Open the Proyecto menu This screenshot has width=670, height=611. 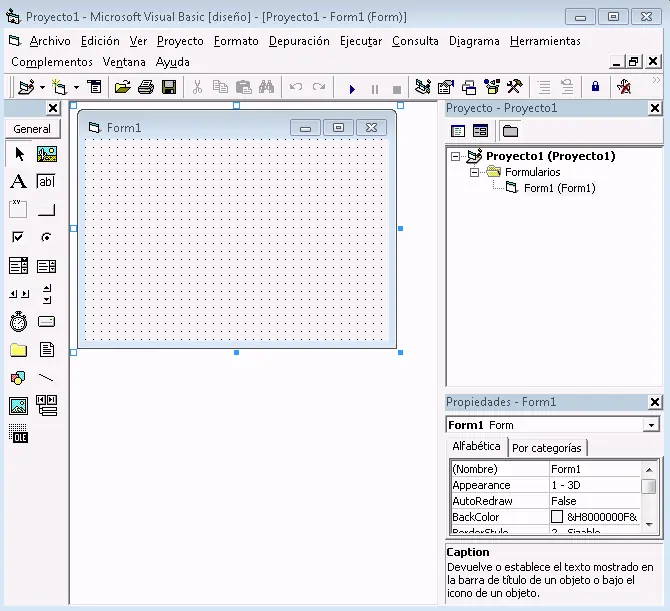[x=180, y=41]
